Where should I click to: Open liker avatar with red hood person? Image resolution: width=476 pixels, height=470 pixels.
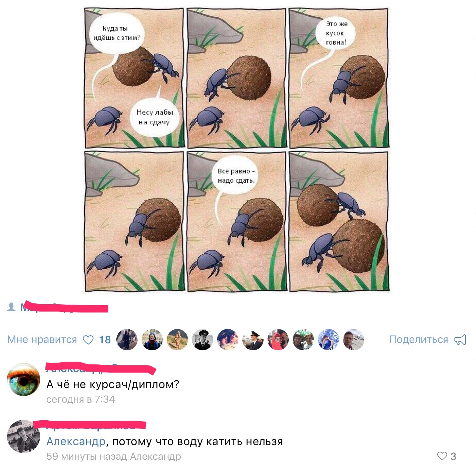(x=278, y=340)
